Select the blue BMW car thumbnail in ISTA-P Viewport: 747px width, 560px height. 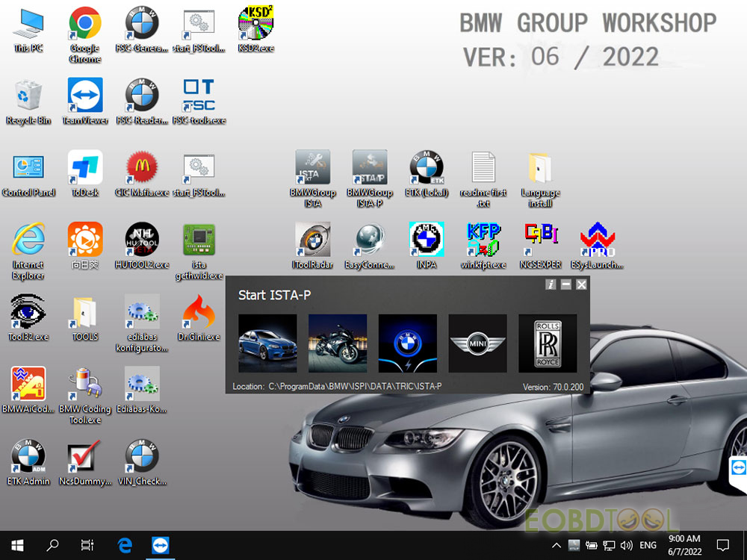267,343
